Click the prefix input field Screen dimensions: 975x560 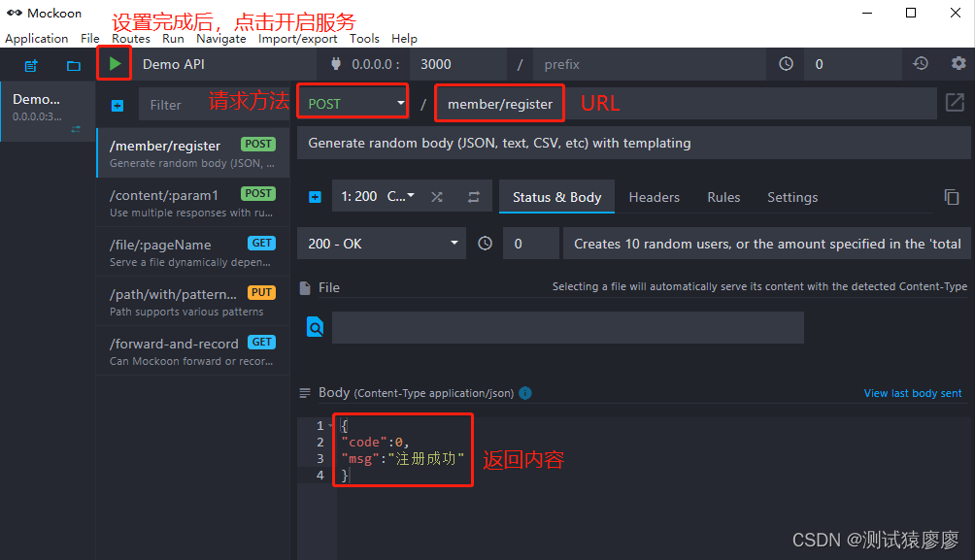click(x=641, y=62)
